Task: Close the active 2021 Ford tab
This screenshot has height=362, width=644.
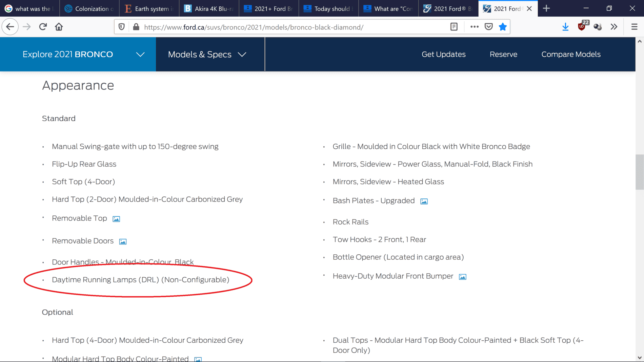Action: click(x=529, y=8)
